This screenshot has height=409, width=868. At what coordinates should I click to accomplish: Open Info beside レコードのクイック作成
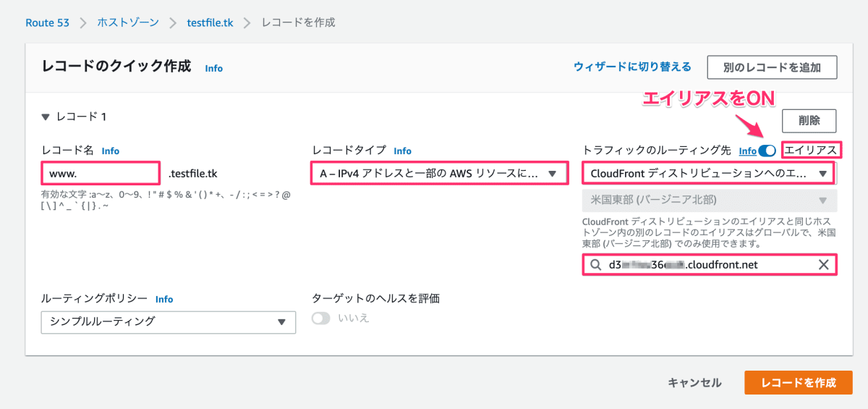pyautogui.click(x=214, y=68)
